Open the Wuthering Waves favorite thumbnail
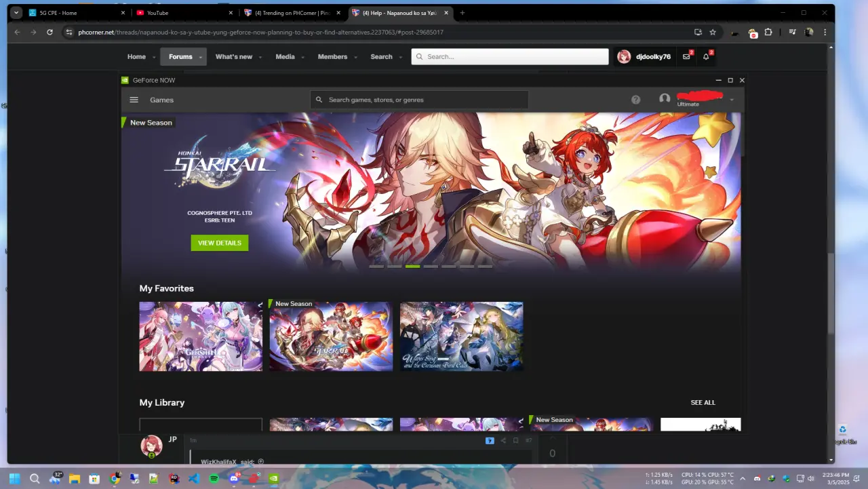Image resolution: width=868 pixels, height=489 pixels. coord(461,336)
